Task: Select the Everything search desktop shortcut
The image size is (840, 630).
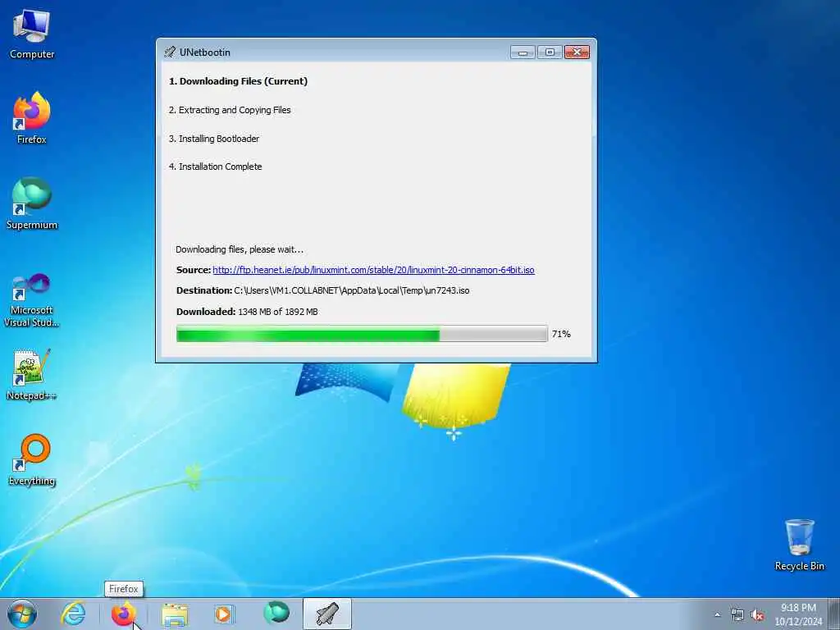Action: [32, 459]
